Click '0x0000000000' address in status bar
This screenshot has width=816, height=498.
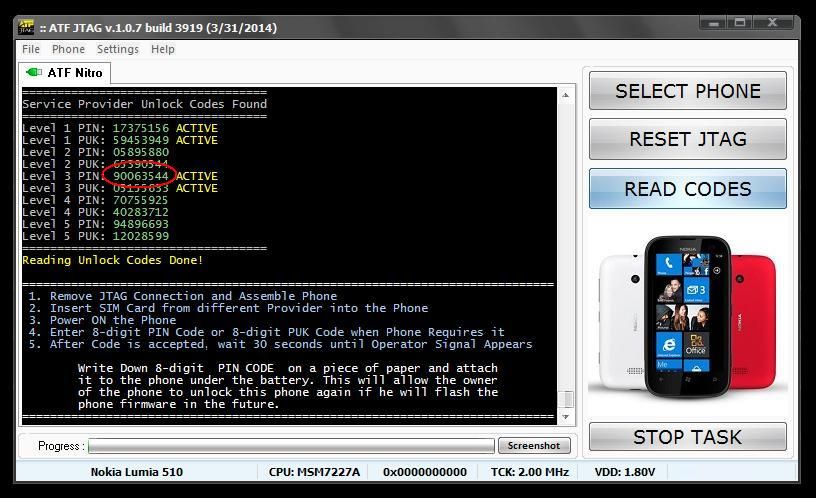425,472
